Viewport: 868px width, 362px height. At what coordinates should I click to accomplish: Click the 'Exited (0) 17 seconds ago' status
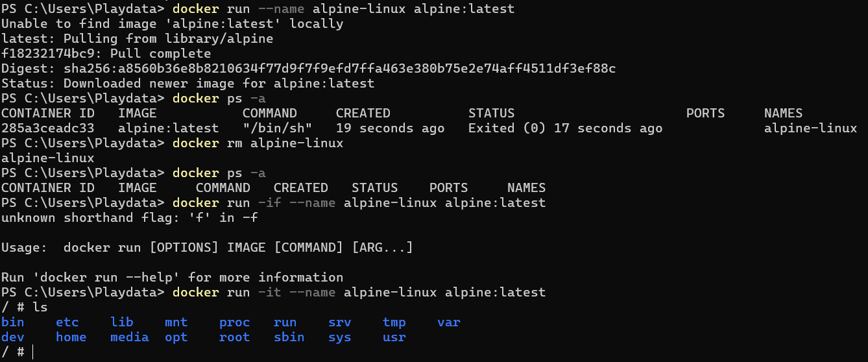click(x=566, y=128)
